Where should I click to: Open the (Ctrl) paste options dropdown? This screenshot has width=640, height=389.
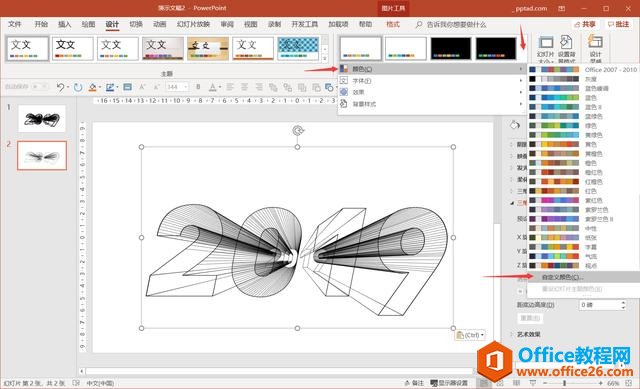point(470,335)
